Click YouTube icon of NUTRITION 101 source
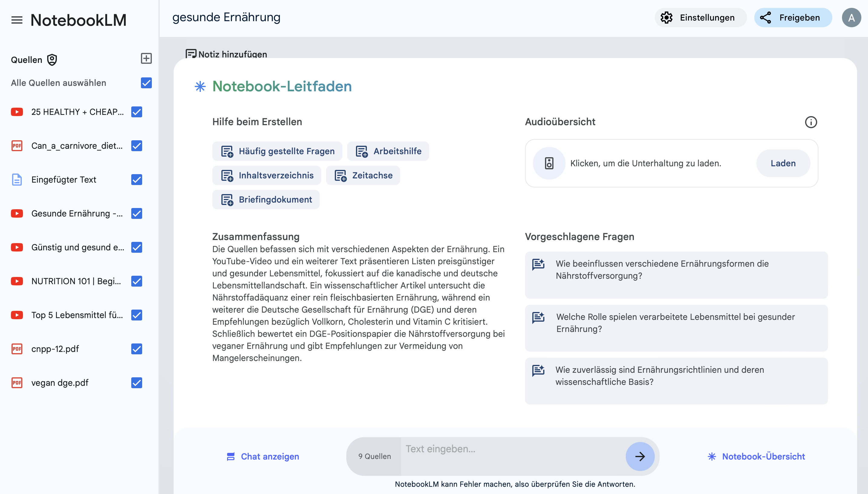 (17, 281)
